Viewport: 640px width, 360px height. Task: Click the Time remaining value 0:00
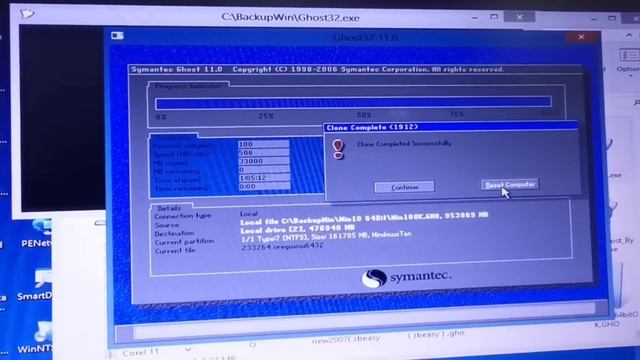(x=264, y=187)
